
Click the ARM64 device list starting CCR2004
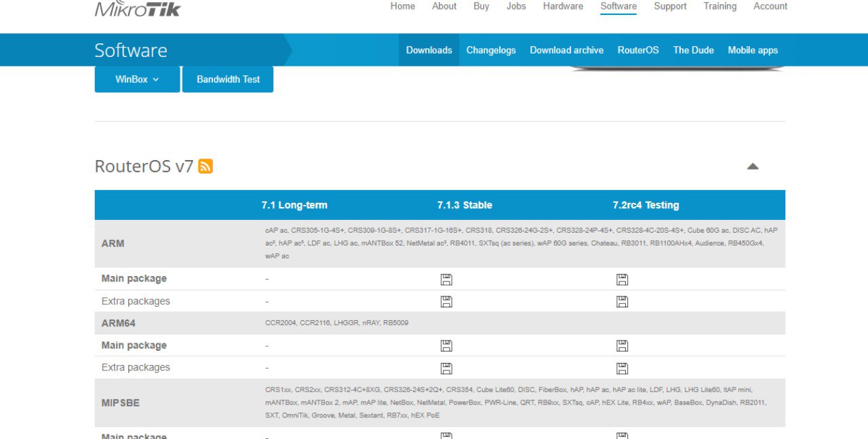(x=337, y=323)
